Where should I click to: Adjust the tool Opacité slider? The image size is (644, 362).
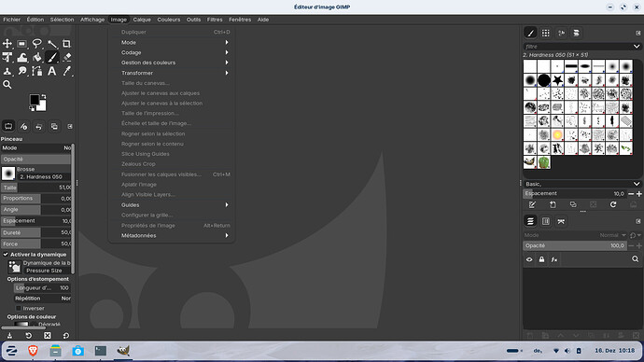36,160
